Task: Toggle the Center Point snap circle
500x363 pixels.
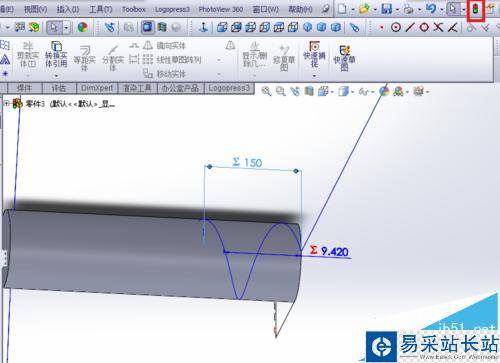Action: tap(395, 27)
